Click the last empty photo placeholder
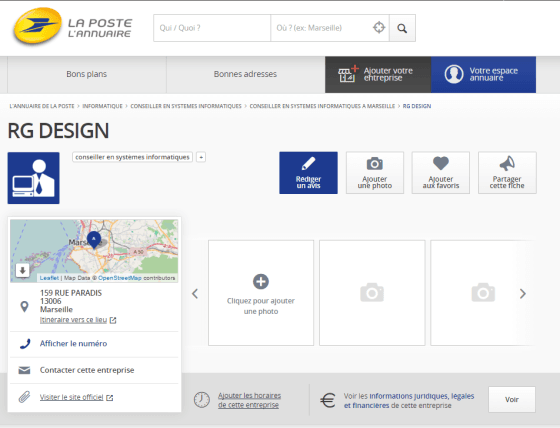Screen dimensions: 560x428 point(483,293)
